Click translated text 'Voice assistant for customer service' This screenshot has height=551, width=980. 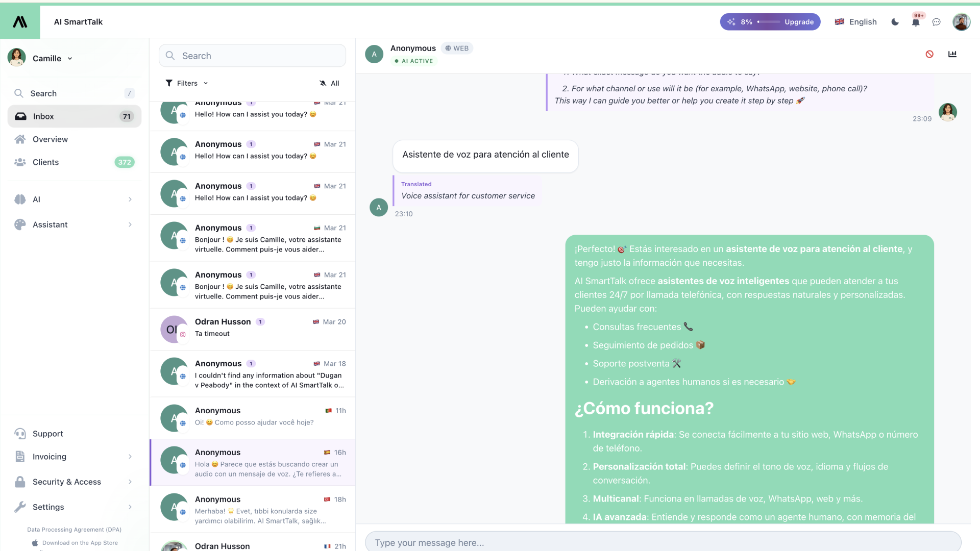coord(468,196)
